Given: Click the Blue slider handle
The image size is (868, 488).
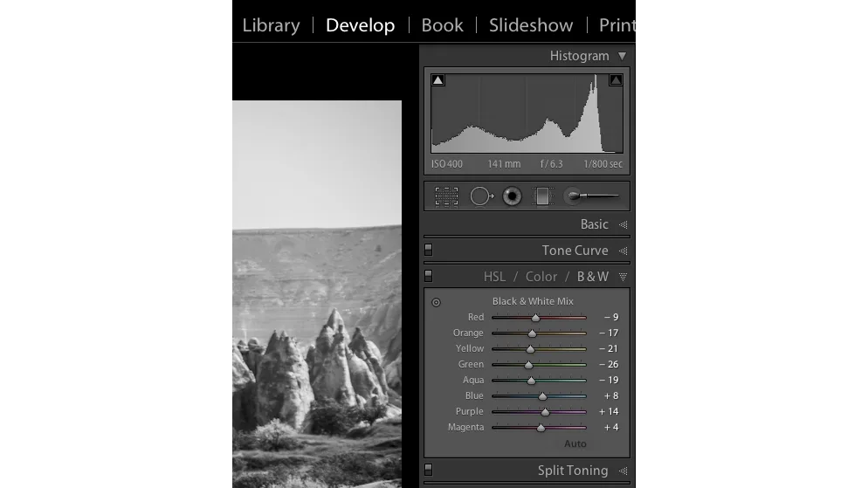Looking at the screenshot, I should [542, 396].
